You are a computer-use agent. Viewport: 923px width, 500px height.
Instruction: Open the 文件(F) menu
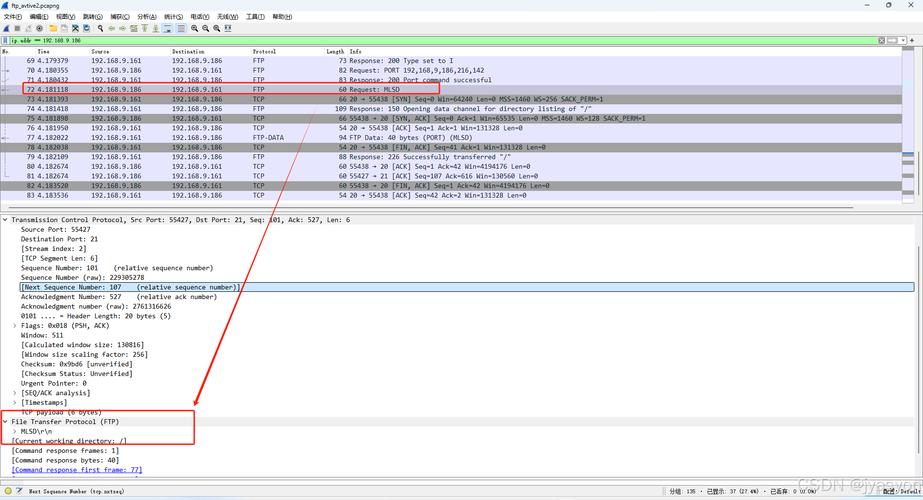[x=13, y=16]
